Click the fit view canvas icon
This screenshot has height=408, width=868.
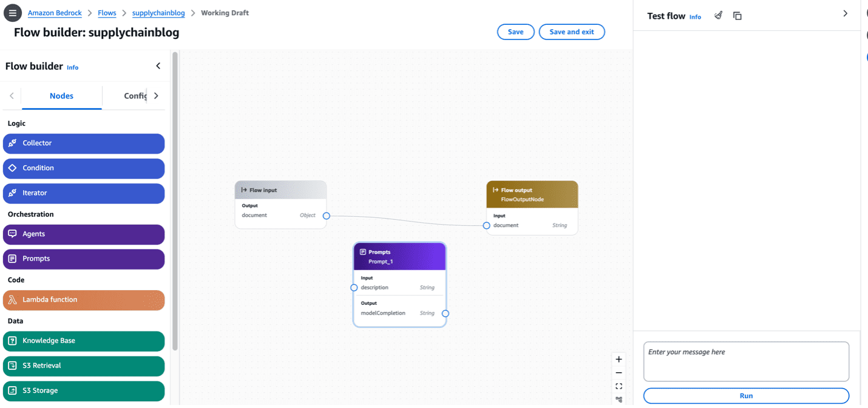[x=619, y=386]
